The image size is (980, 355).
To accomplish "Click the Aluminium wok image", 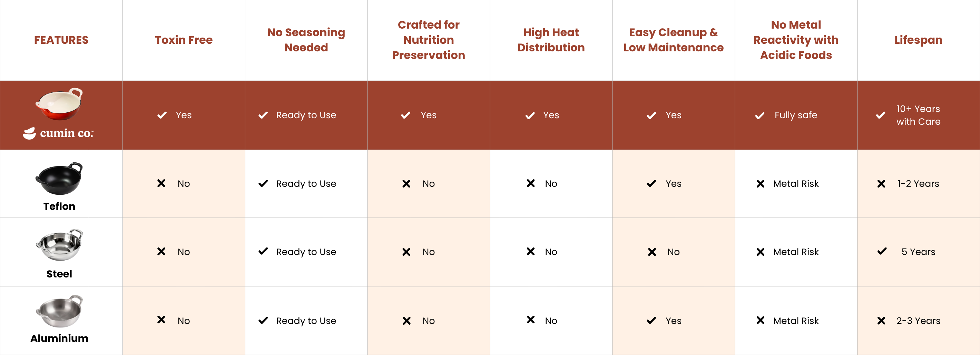I will pyautogui.click(x=59, y=311).
